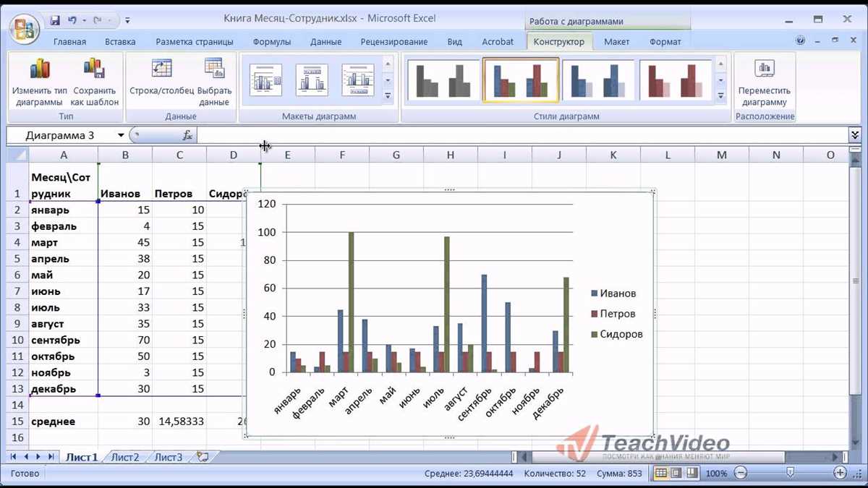The image size is (868, 488).
Task: Open the Формулы ribbon tab
Action: 272,42
